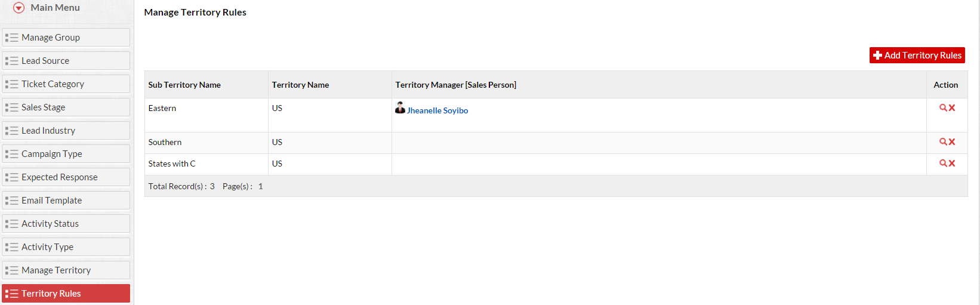Delete the Eastern sub territory rule
Image resolution: width=980 pixels, height=305 pixels.
952,108
